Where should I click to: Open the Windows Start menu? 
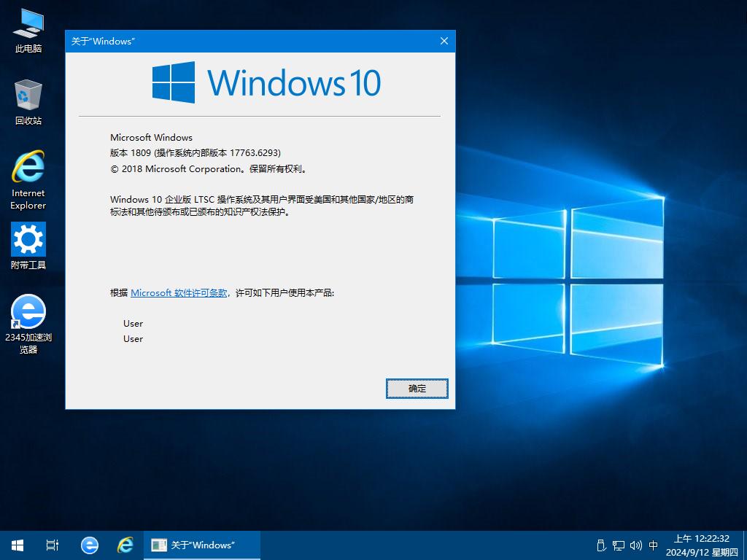(18, 545)
